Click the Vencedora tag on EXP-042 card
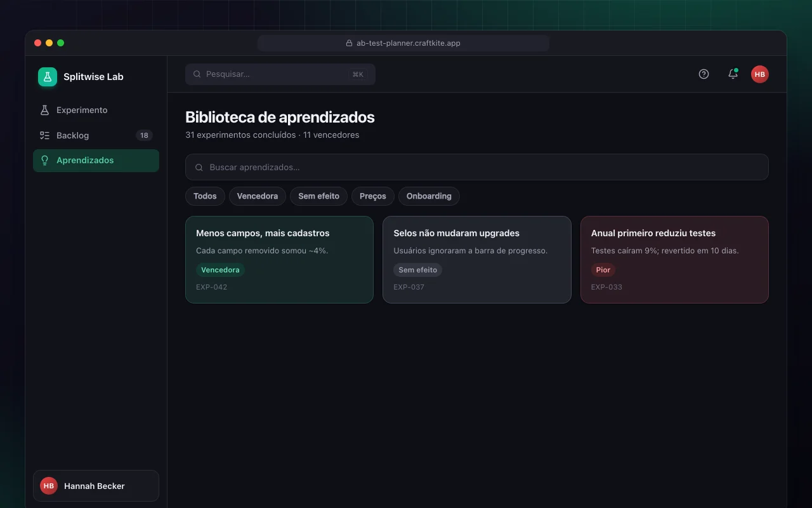812x508 pixels. point(220,270)
